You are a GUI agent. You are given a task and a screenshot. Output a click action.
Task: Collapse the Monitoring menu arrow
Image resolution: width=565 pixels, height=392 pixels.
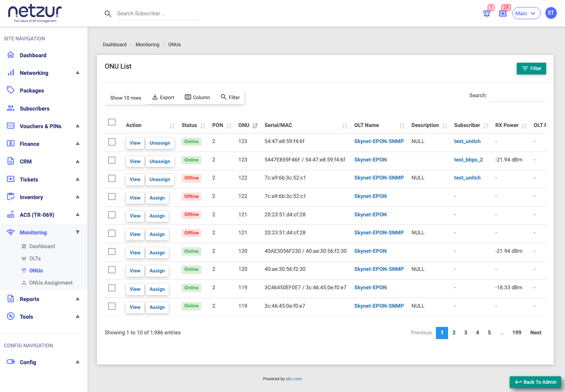78,232
